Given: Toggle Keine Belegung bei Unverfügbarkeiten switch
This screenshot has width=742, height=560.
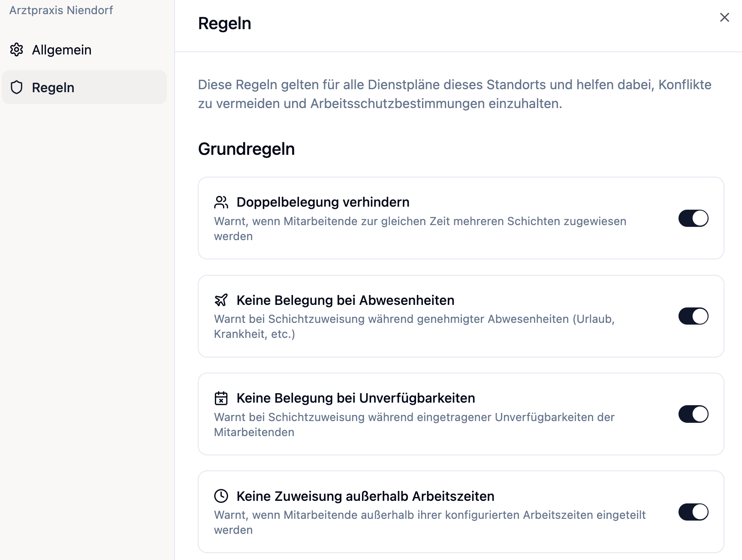Looking at the screenshot, I should click(x=693, y=414).
